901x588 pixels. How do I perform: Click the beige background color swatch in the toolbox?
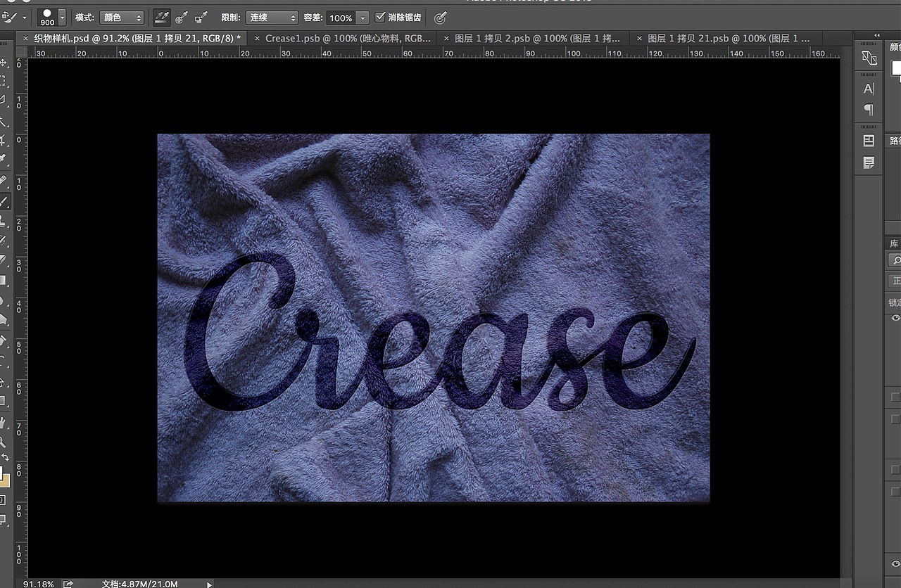pos(5,480)
